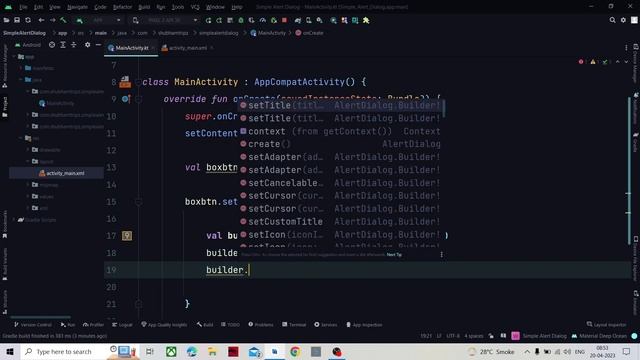Choose setCustomTitle completion suggestion
Viewport: 640px width, 360px height.
(340, 222)
